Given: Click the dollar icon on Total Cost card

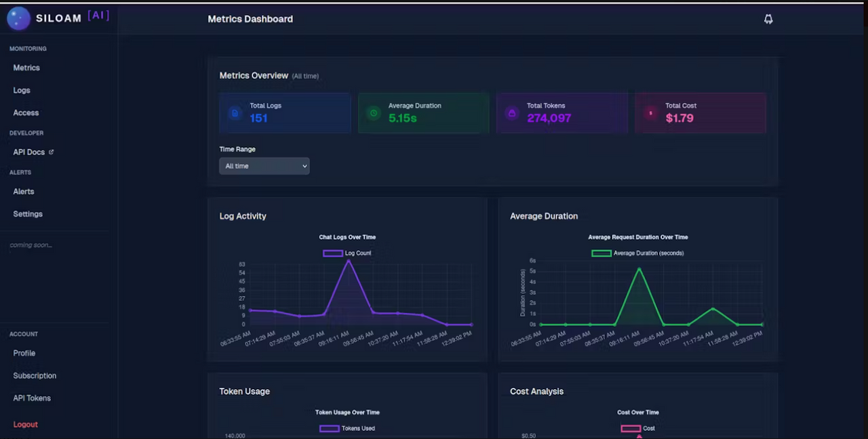Looking at the screenshot, I should click(651, 113).
